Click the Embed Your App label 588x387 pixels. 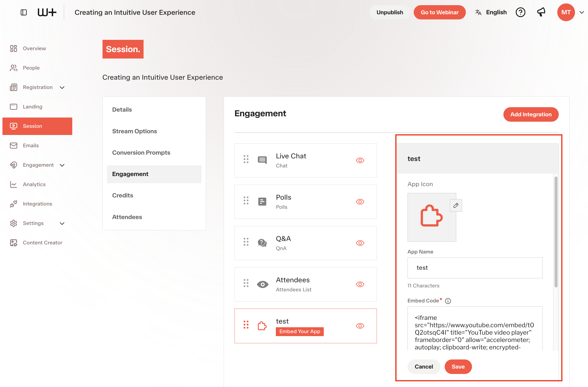pos(299,331)
